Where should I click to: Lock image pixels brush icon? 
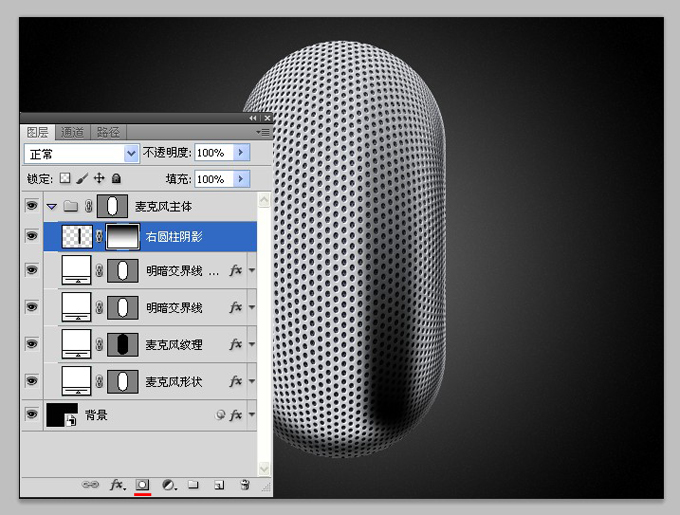click(82, 178)
